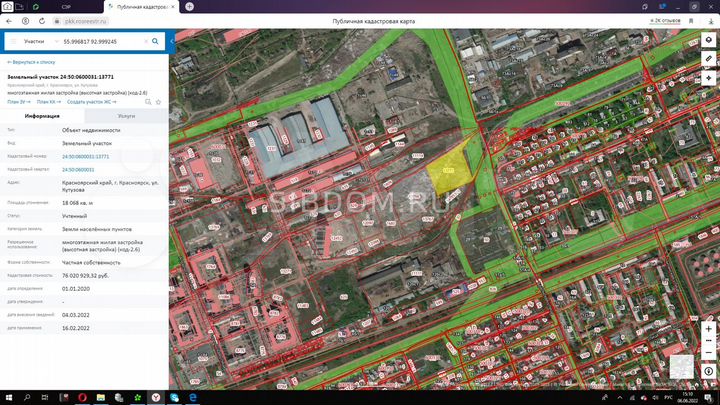720x405 pixels.
Task: Open the browser new tab plus button
Action: tap(189, 6)
